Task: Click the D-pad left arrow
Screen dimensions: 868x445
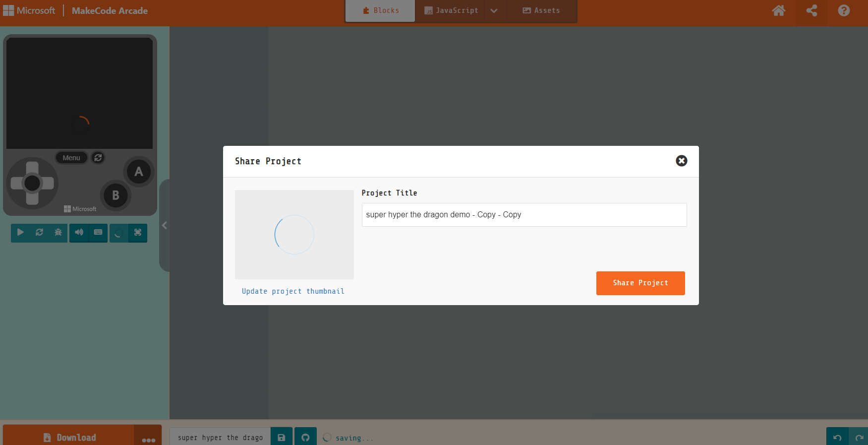Action: [x=16, y=183]
